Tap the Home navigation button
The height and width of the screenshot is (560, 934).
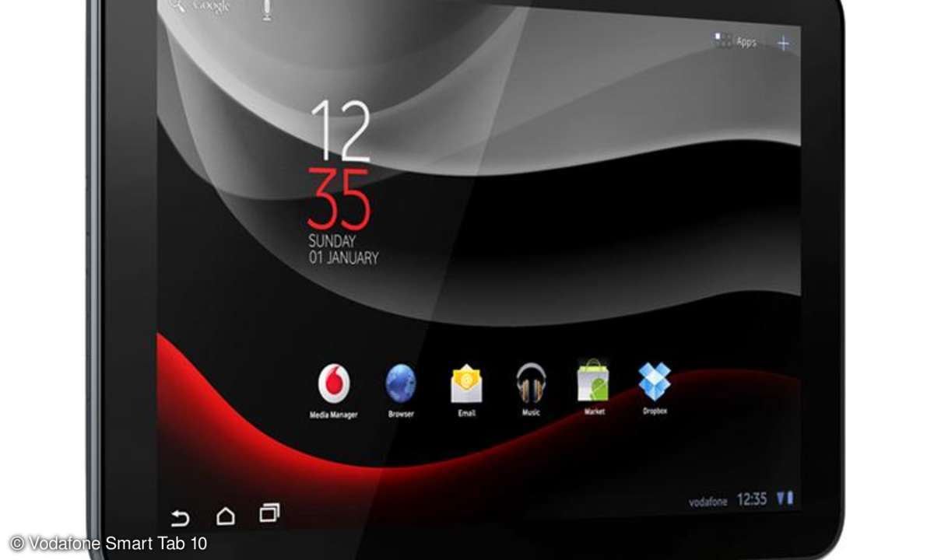point(225,516)
